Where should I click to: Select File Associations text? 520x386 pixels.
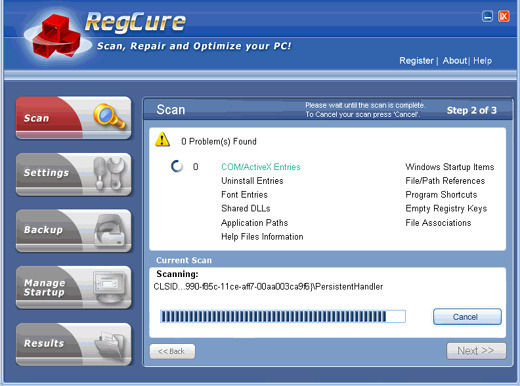click(438, 223)
